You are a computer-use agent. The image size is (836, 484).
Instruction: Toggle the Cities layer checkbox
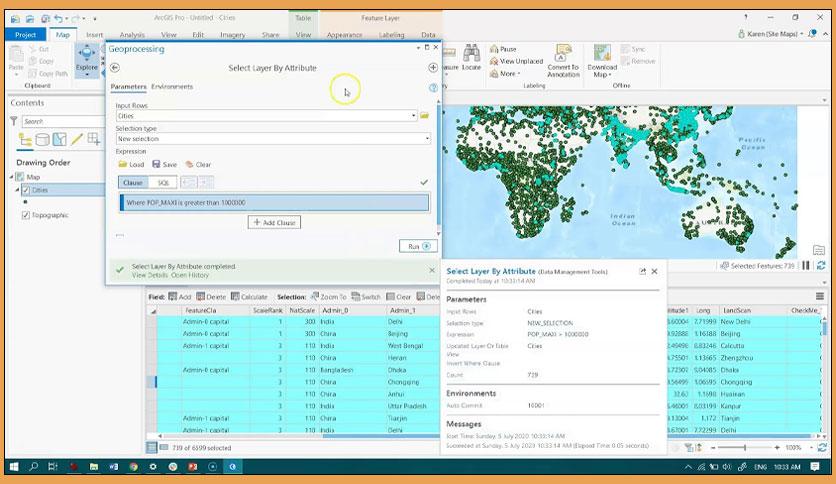coord(26,190)
